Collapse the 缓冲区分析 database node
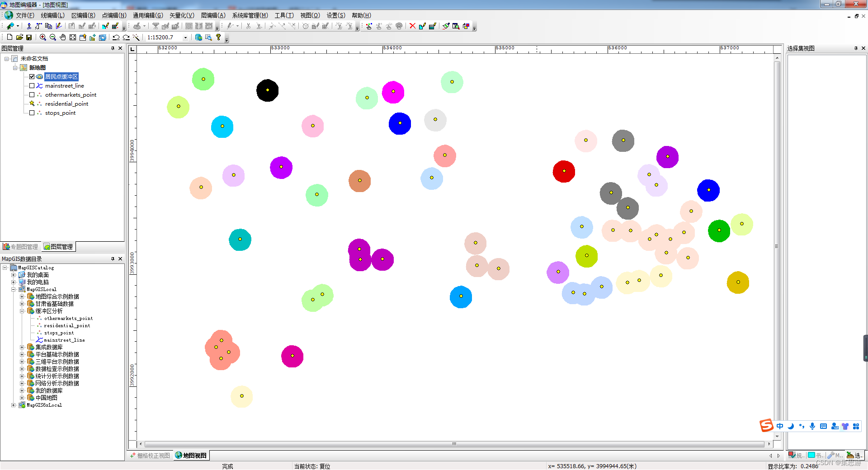 [22, 311]
